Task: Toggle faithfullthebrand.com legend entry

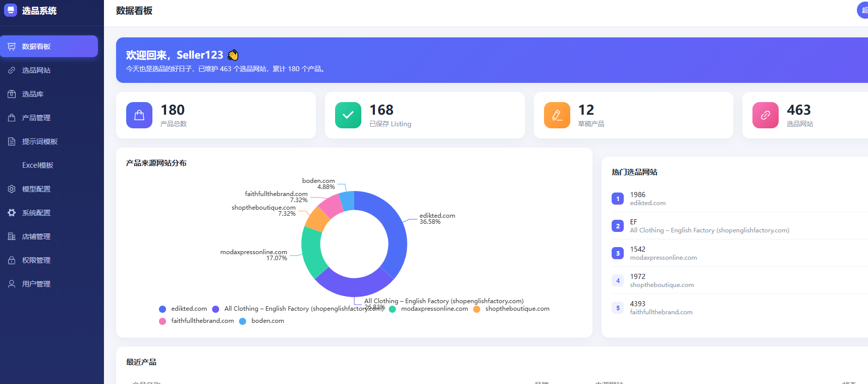Action: (x=196, y=321)
